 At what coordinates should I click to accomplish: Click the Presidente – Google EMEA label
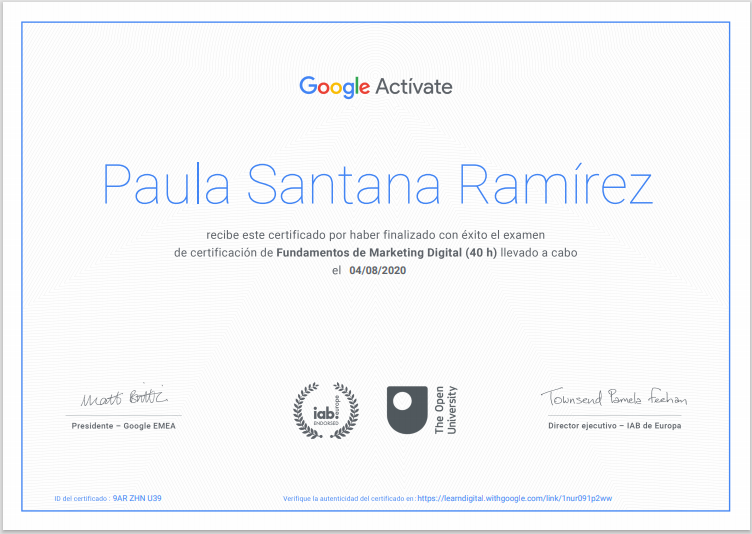tap(124, 426)
